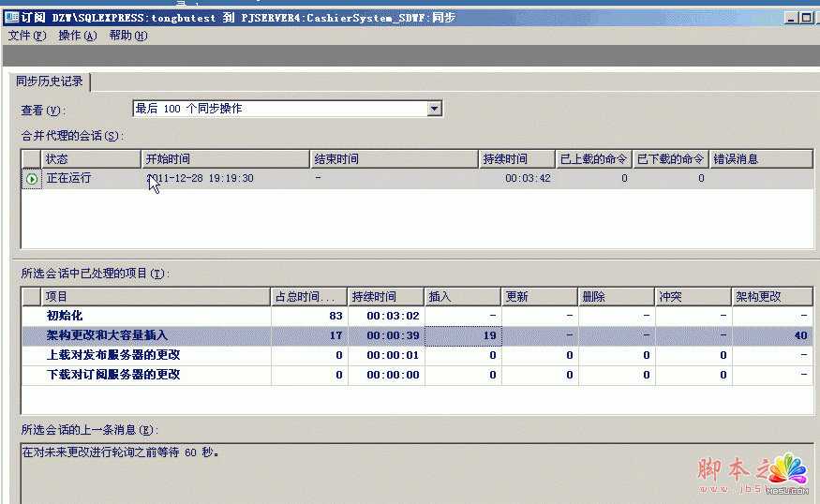Click the 插入 column header

pos(461,296)
